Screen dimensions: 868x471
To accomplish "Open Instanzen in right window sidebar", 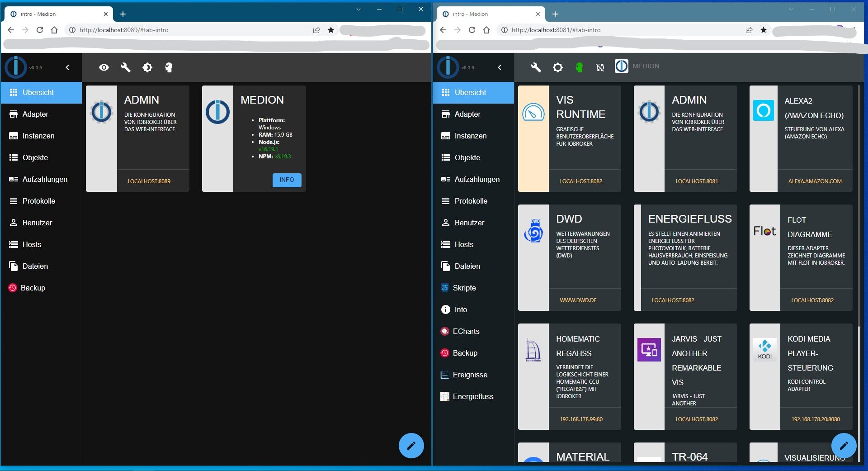I will click(x=473, y=136).
